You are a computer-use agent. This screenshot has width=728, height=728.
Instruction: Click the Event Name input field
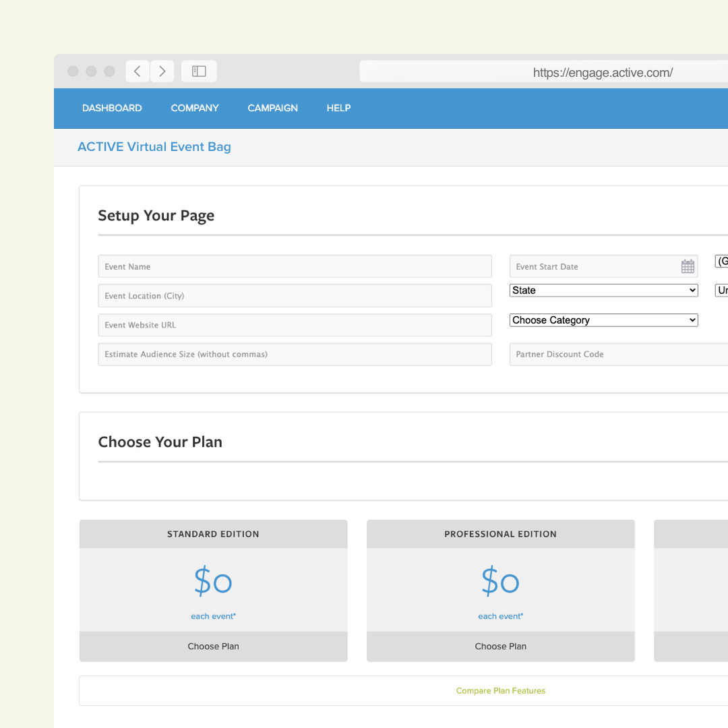point(295,266)
